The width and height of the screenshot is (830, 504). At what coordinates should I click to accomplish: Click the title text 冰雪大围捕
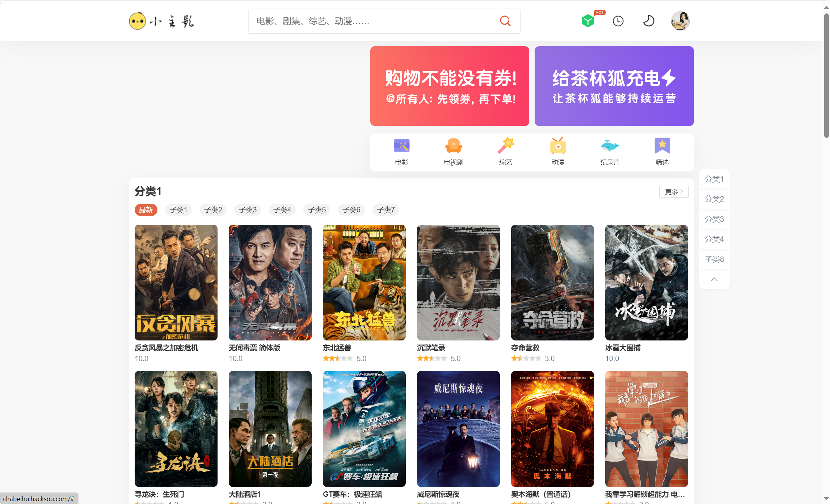623,348
